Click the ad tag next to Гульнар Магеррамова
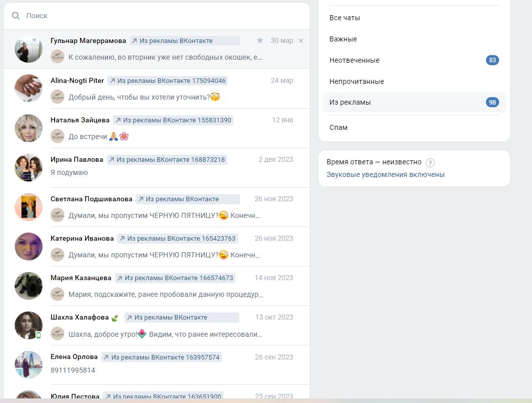Image resolution: width=532 pixels, height=403 pixels. pos(185,40)
